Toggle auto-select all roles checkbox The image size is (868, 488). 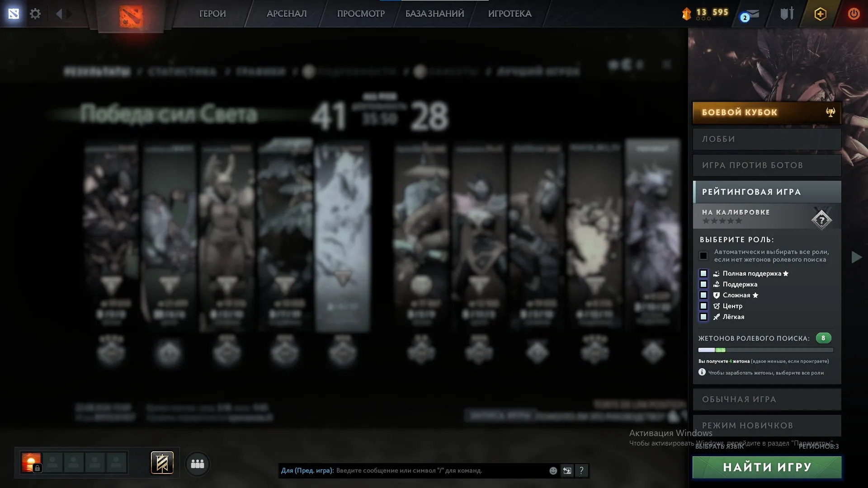[703, 256]
